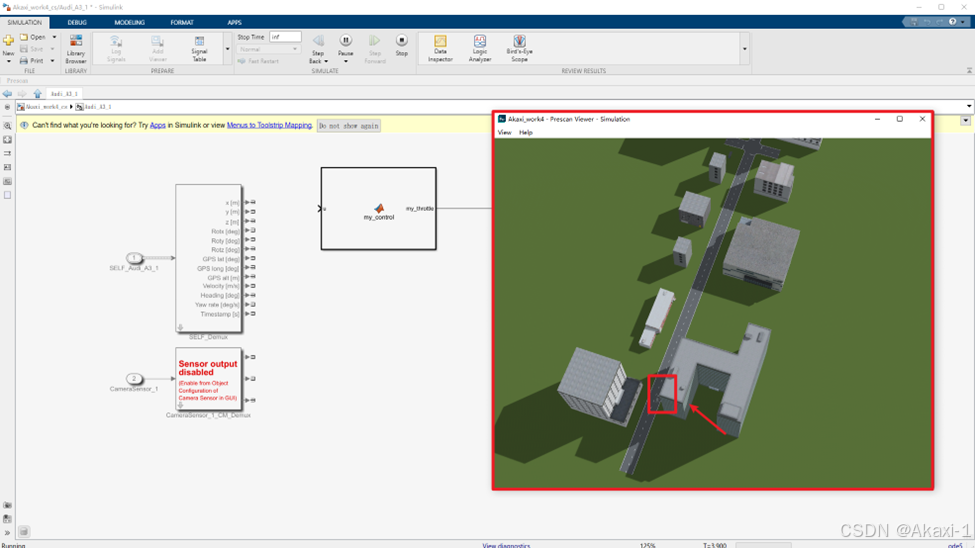Open the simulation mode Normal dropdown

pos(269,49)
